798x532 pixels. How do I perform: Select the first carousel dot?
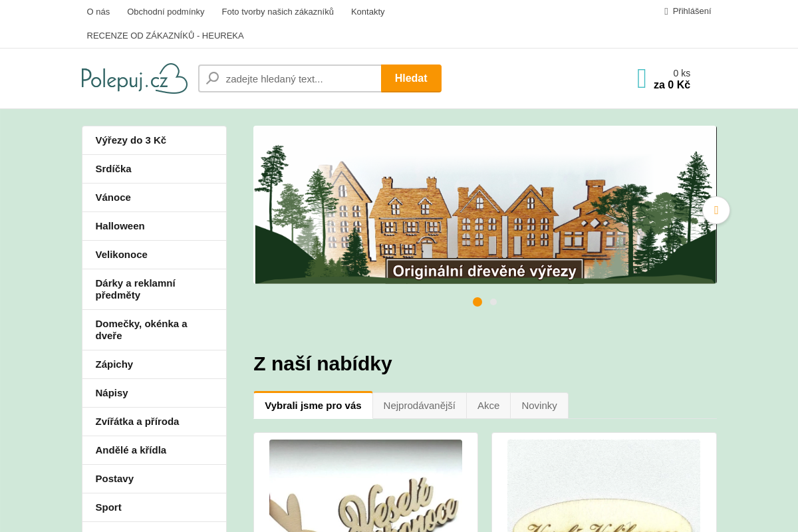(477, 302)
